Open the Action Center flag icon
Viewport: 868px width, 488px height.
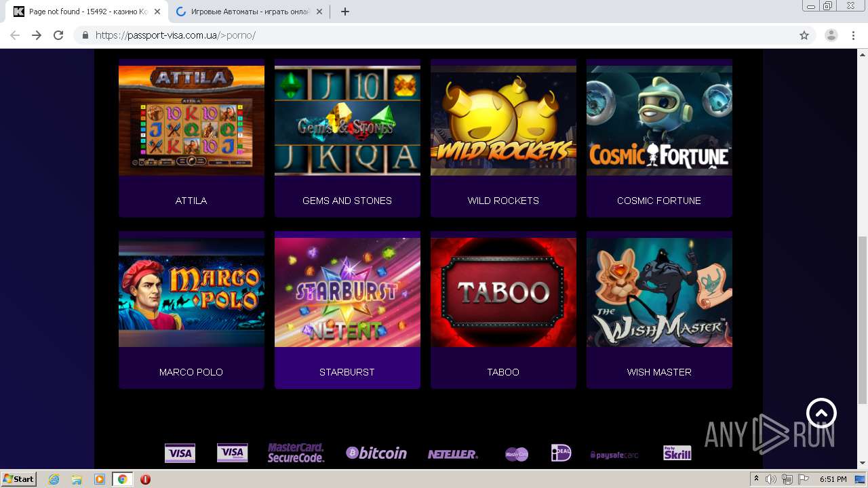[803, 479]
